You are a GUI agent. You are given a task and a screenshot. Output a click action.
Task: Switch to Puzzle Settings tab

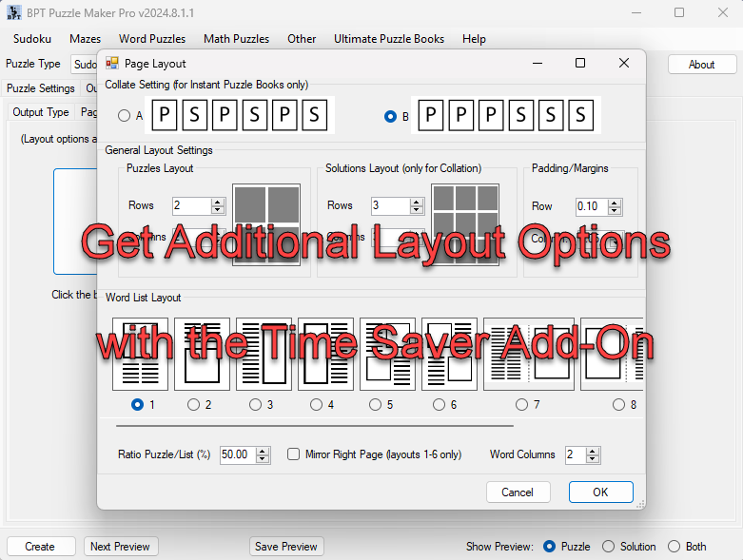pos(41,88)
